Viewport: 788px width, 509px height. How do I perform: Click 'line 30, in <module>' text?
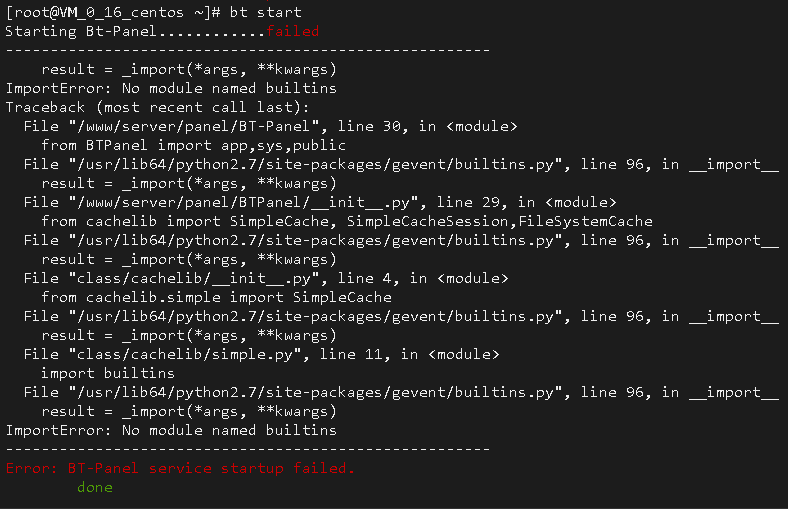click(x=427, y=126)
